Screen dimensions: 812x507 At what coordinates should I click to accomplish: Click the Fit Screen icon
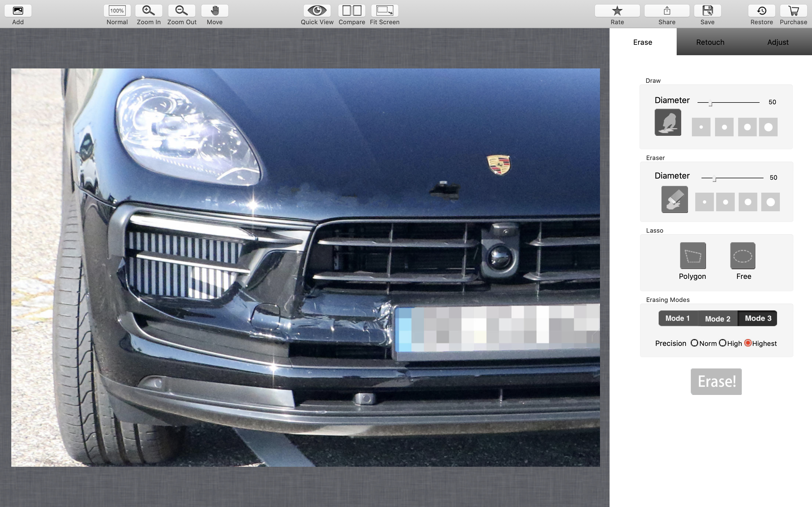click(x=385, y=11)
